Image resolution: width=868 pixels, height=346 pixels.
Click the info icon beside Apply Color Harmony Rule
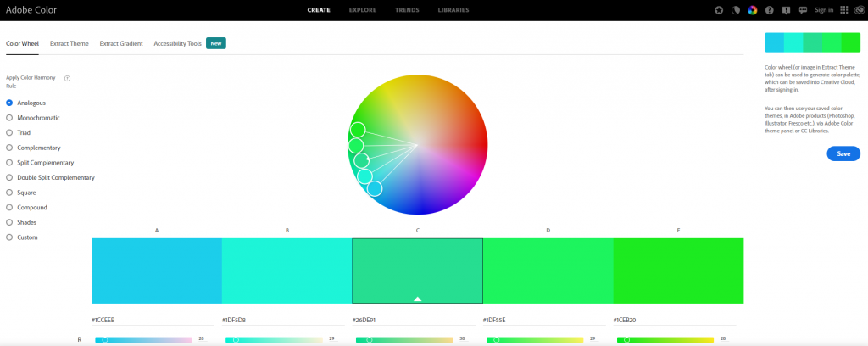(67, 79)
